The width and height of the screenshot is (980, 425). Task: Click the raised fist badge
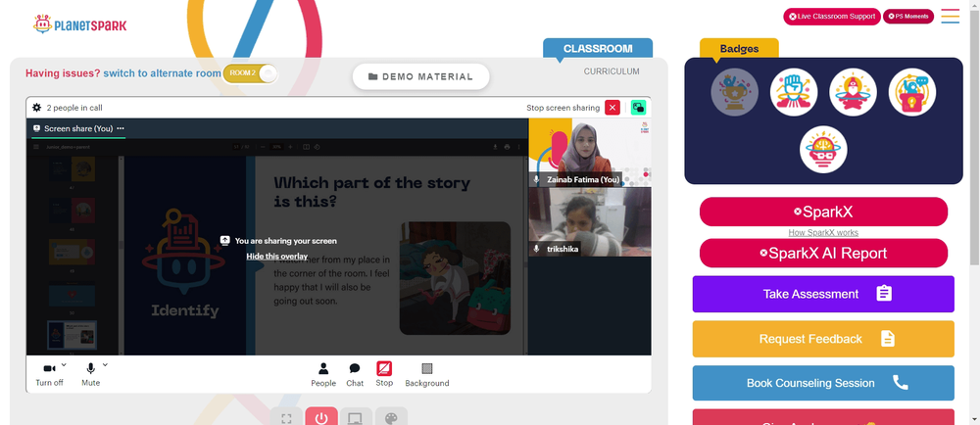(794, 92)
